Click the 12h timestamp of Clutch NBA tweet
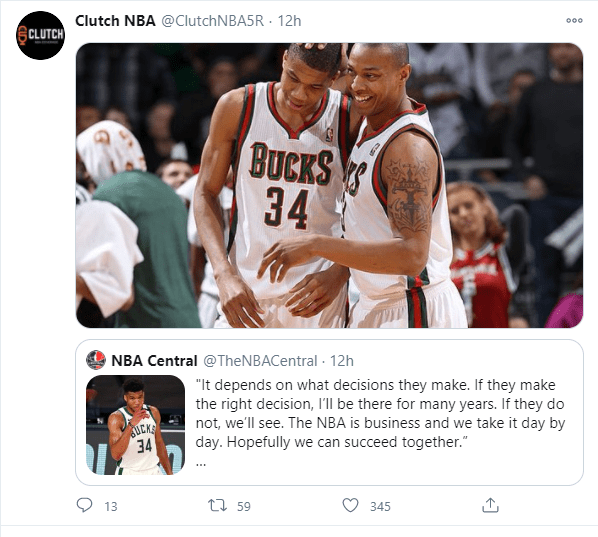 click(x=289, y=21)
